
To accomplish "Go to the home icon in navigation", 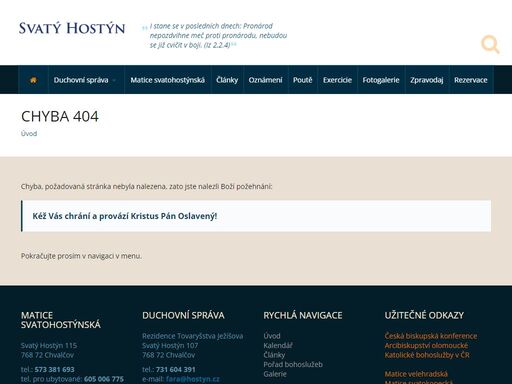I will pos(33,80).
